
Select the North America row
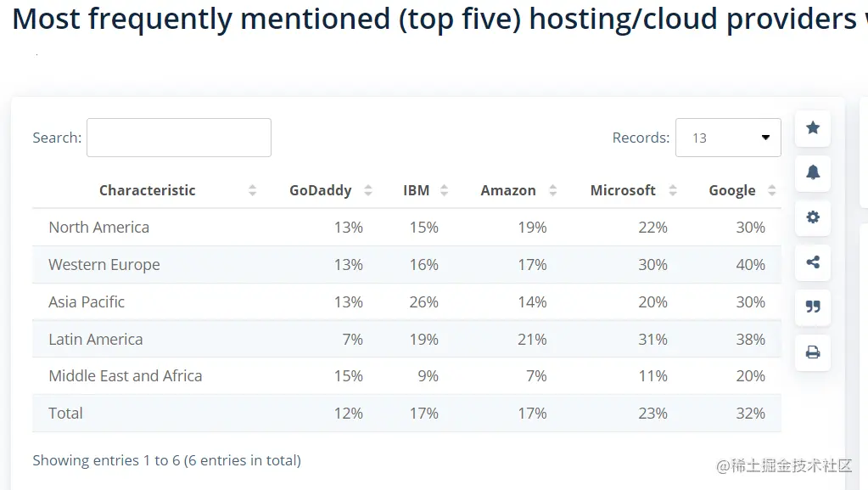98,228
